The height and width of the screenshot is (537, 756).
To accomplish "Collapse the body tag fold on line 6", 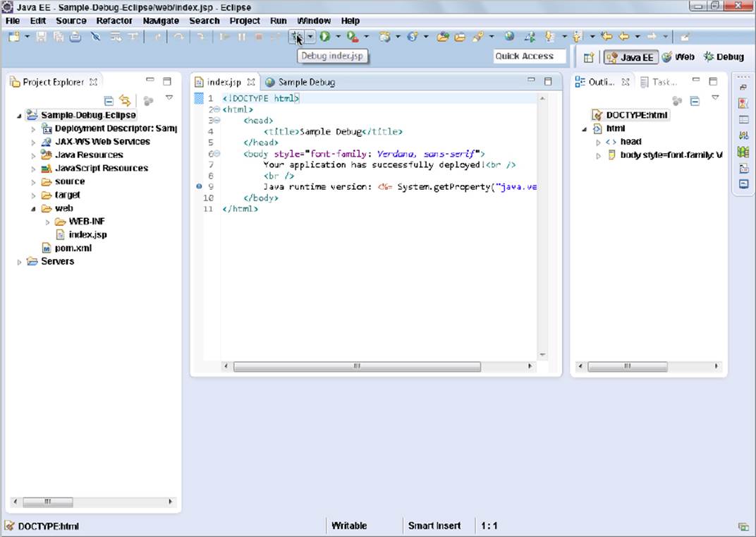I will (x=217, y=153).
